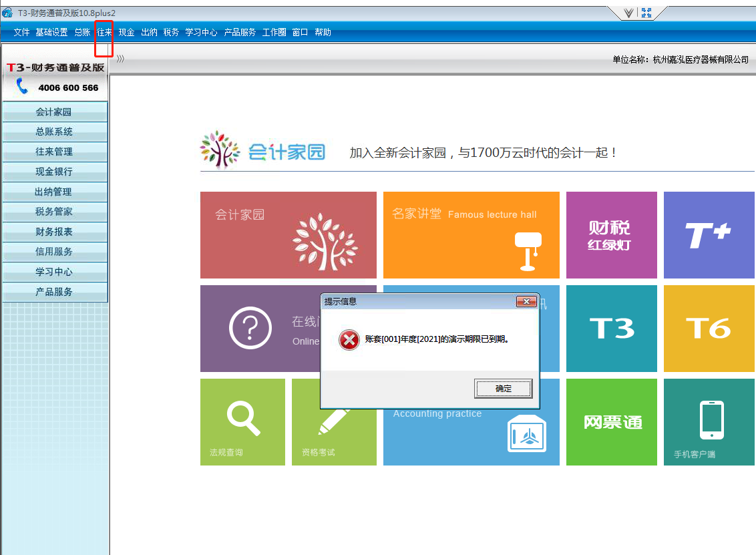Click the double-V collapse icon at top
Screen dimensions: 756x555
coord(628,13)
